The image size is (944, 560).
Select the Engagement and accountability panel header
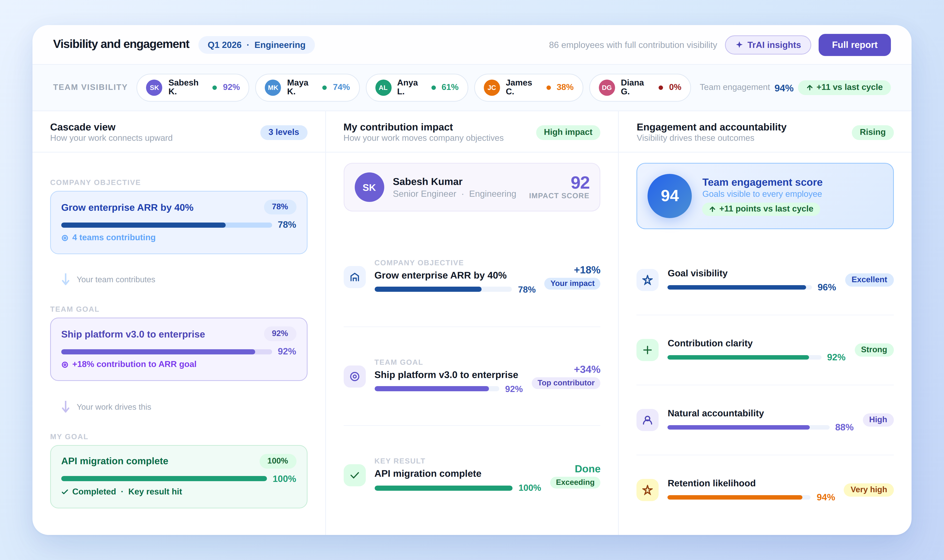[711, 127]
